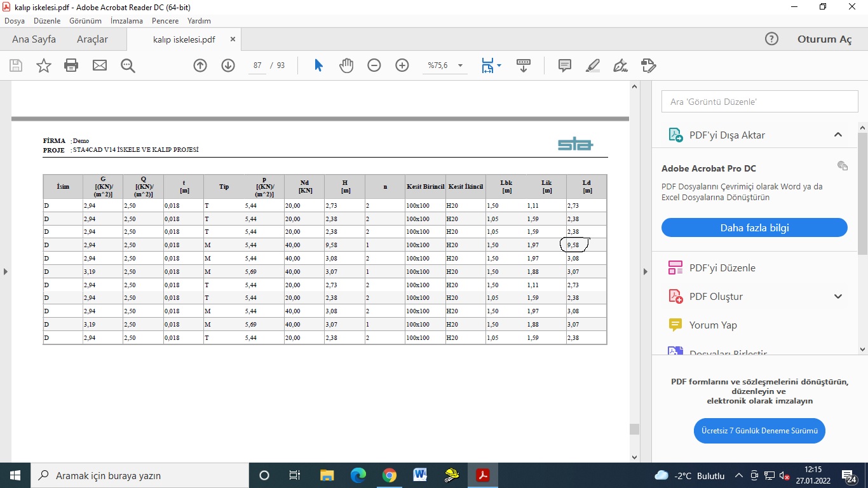Go to previous page arrow
Screen dimensions: 868x488
(x=200, y=65)
